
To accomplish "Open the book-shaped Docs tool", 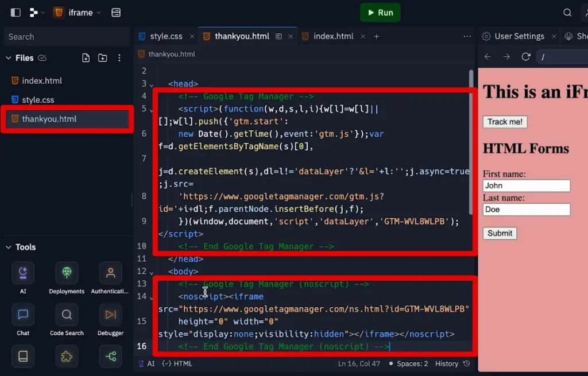I will (22, 356).
